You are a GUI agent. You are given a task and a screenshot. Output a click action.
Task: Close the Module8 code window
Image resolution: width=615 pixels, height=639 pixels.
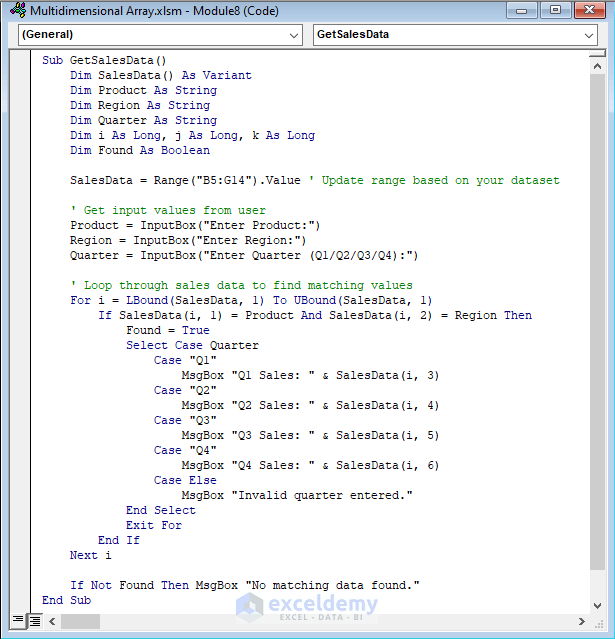[x=589, y=10]
